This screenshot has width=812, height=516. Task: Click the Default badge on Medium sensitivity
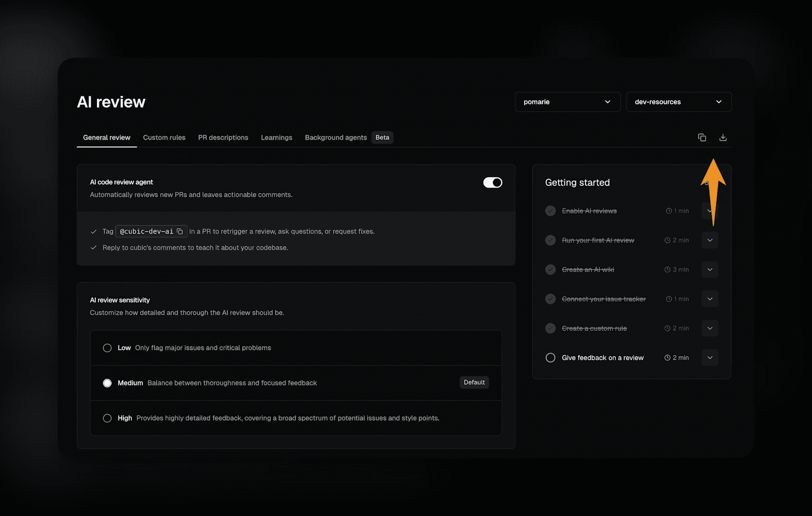click(x=474, y=382)
